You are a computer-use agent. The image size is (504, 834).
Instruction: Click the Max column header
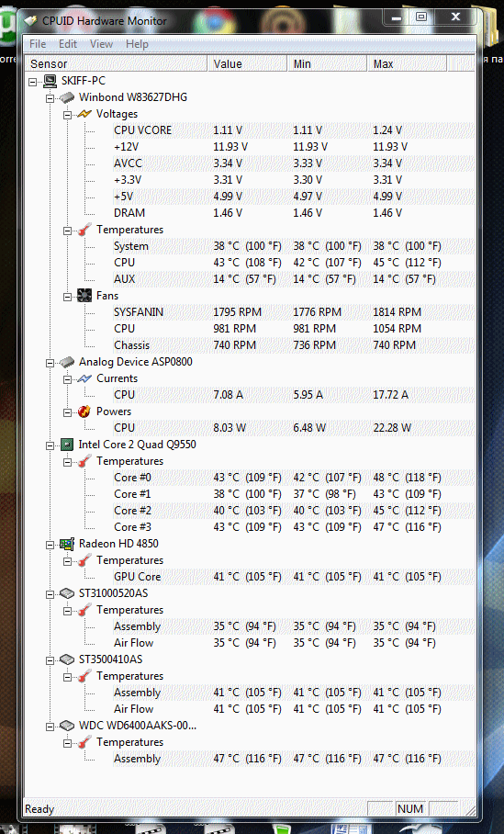(407, 63)
